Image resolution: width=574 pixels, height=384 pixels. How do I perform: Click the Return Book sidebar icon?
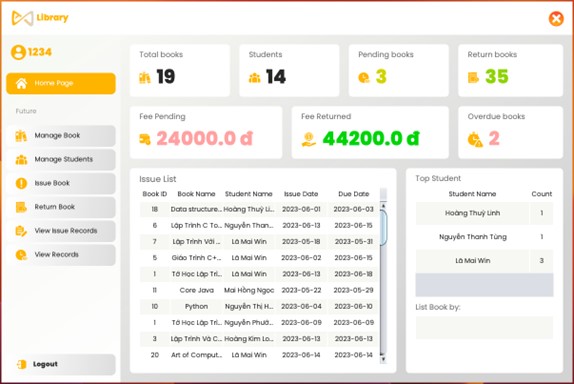[x=21, y=207]
